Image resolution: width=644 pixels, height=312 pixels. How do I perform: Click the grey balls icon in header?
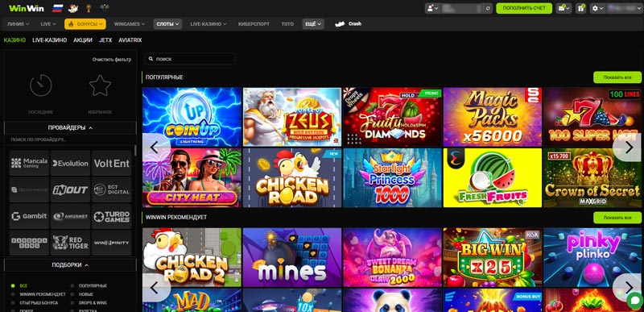[105, 7]
